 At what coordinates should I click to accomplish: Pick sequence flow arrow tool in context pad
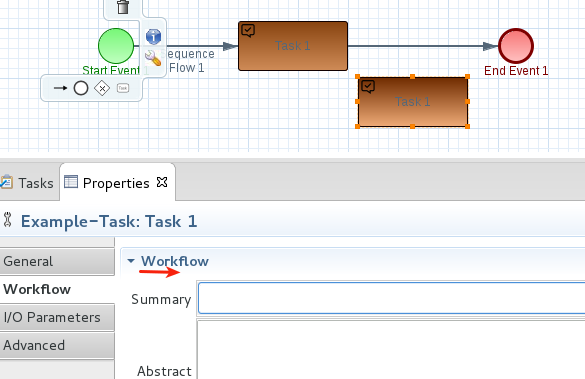point(60,88)
